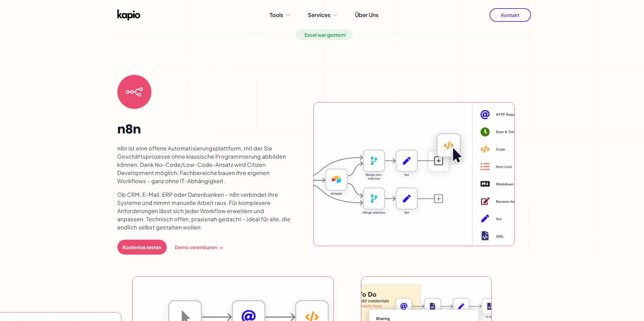This screenshot has width=644, height=321.
Task: Click the HTTP Request @ icon
Action: [485, 114]
